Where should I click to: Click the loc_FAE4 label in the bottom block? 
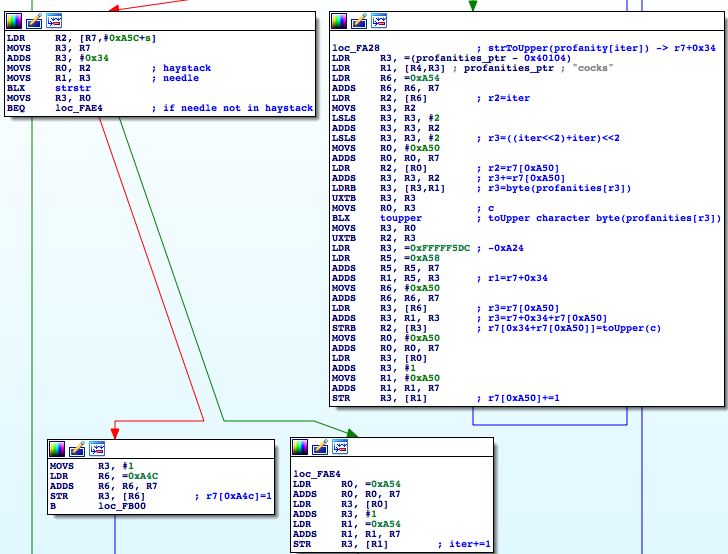pyautogui.click(x=314, y=474)
